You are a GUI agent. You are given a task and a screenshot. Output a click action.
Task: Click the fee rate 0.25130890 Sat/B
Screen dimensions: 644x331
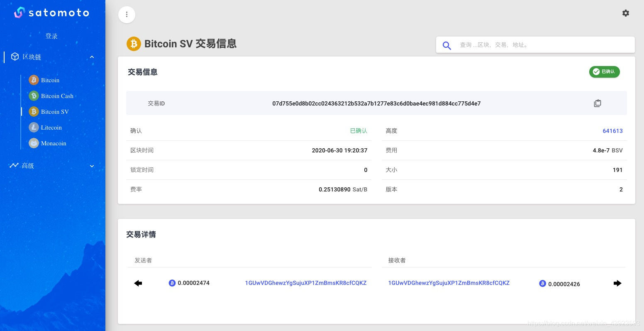[x=343, y=189]
